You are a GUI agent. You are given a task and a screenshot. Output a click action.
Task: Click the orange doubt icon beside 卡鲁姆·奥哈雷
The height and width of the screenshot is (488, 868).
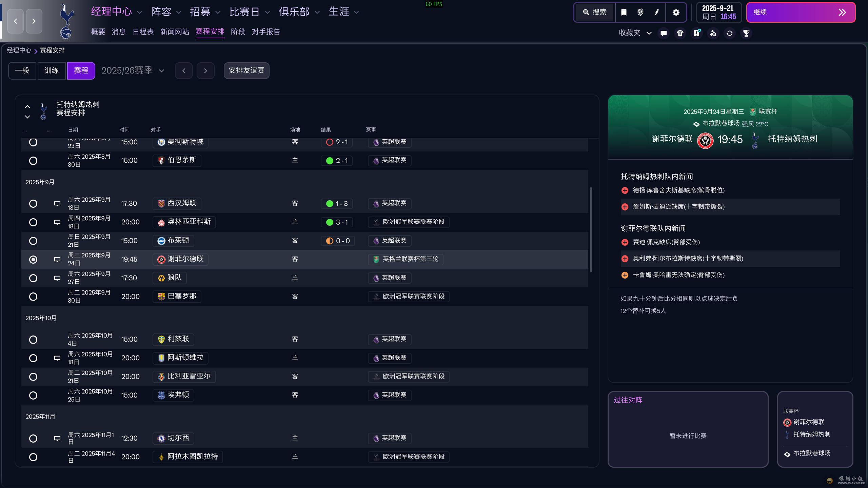(x=625, y=275)
